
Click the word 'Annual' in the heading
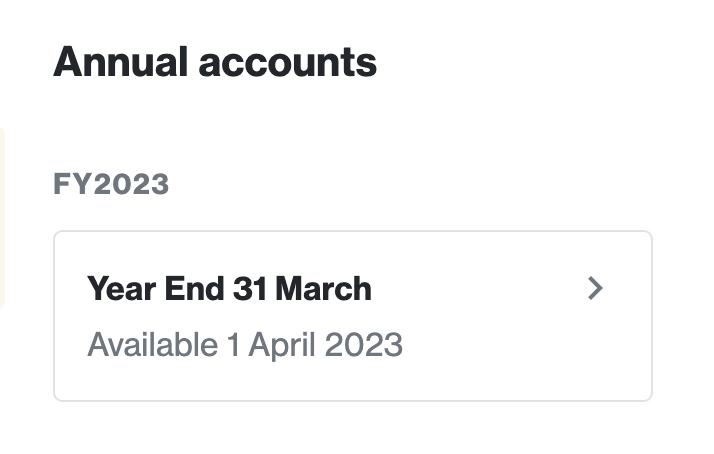[x=121, y=61]
